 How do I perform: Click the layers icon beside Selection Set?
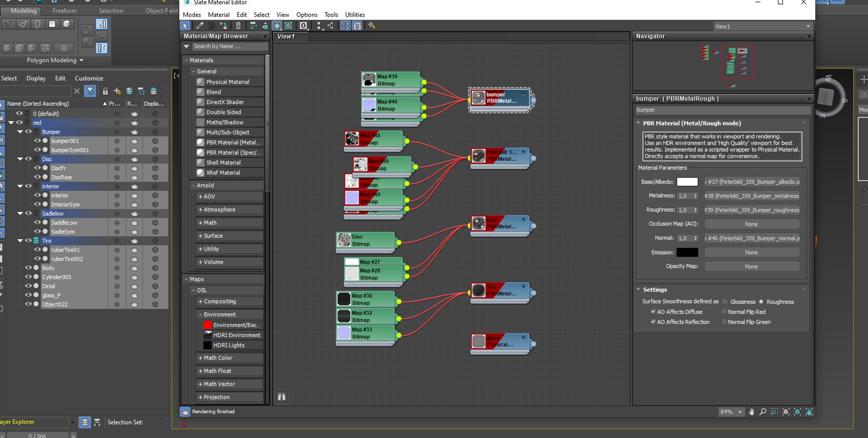tap(85, 422)
